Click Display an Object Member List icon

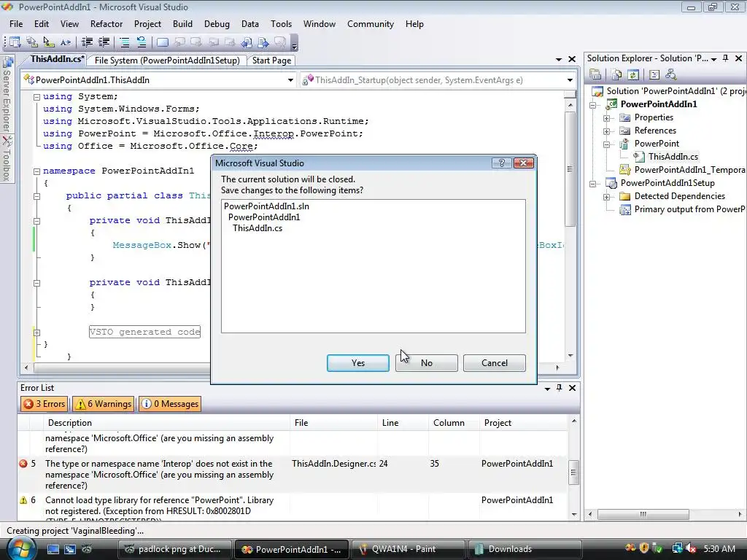pos(15,42)
